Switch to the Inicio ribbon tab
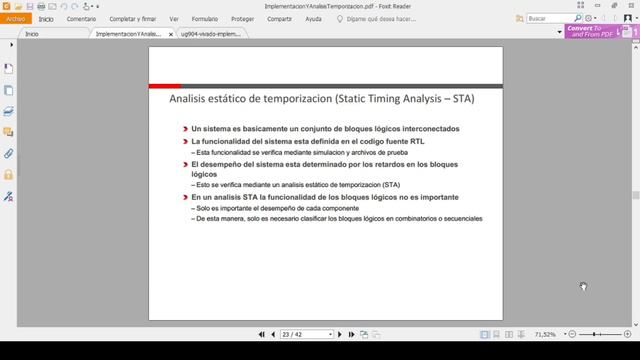640x360 pixels. (46, 19)
